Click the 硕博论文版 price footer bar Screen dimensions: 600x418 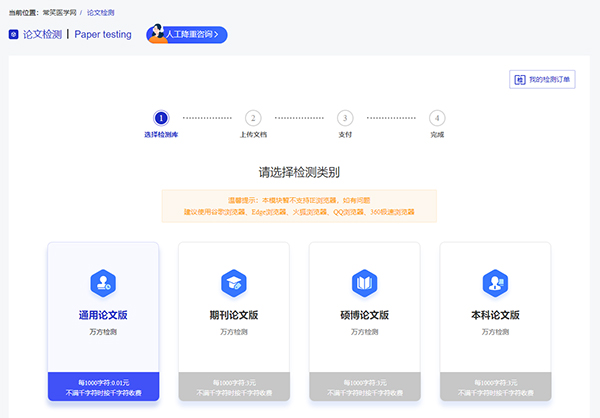364,388
